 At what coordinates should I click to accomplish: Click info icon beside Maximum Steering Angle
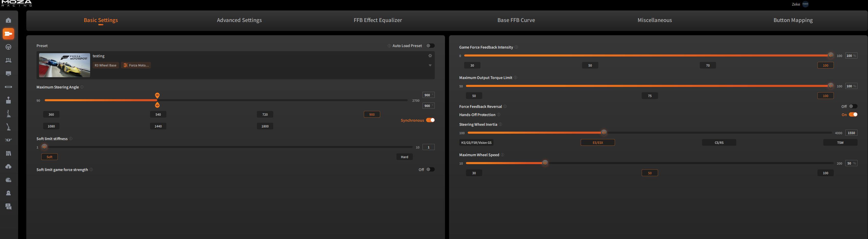(82, 87)
